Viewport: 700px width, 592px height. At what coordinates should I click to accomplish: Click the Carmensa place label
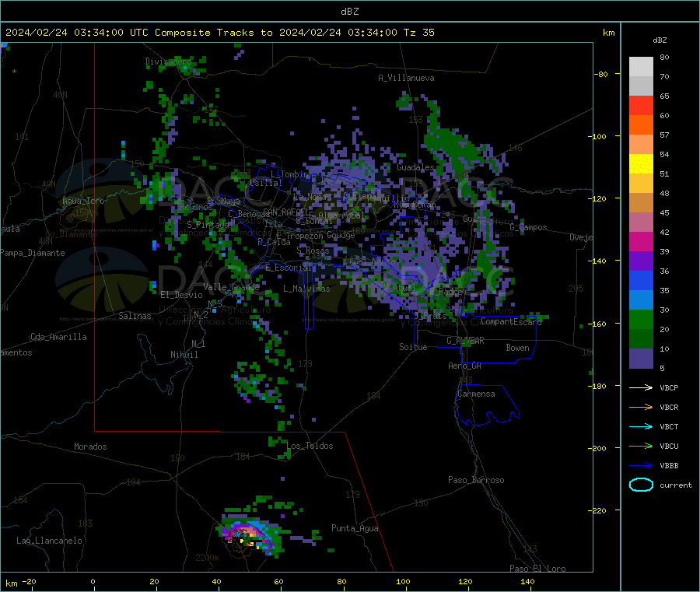[476, 394]
